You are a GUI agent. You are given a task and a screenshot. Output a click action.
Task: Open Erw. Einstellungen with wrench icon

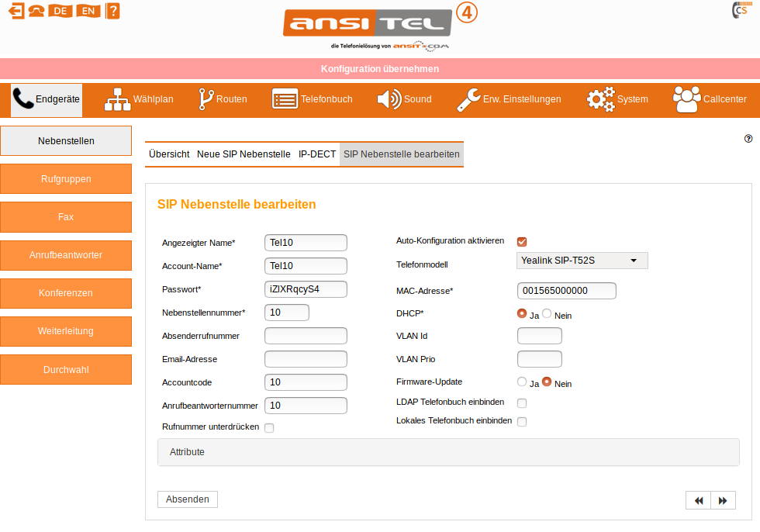[509, 99]
